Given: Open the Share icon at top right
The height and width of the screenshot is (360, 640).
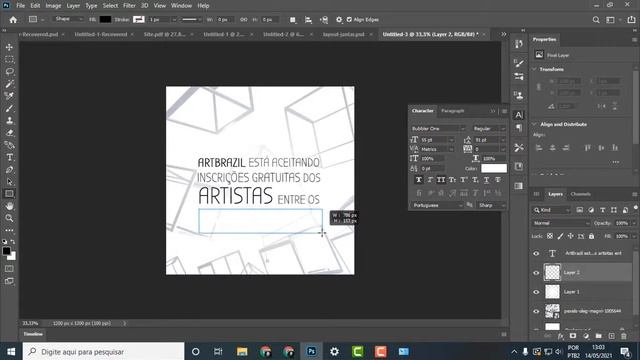Looking at the screenshot, I should coord(631,20).
